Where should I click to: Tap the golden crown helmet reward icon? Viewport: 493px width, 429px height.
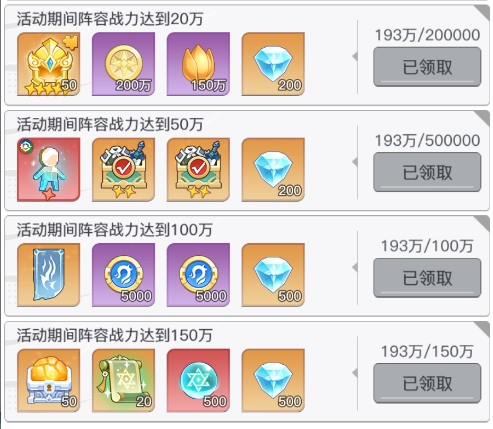click(48, 64)
